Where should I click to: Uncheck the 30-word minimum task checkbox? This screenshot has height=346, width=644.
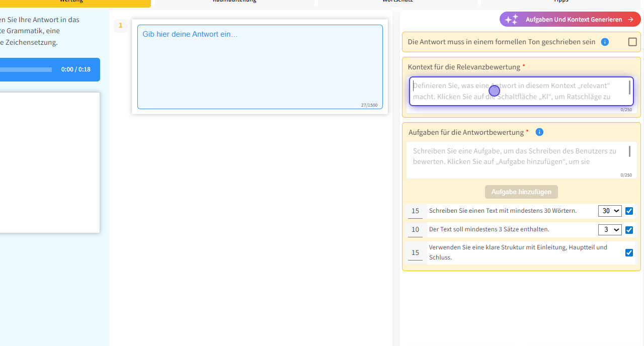pos(629,211)
